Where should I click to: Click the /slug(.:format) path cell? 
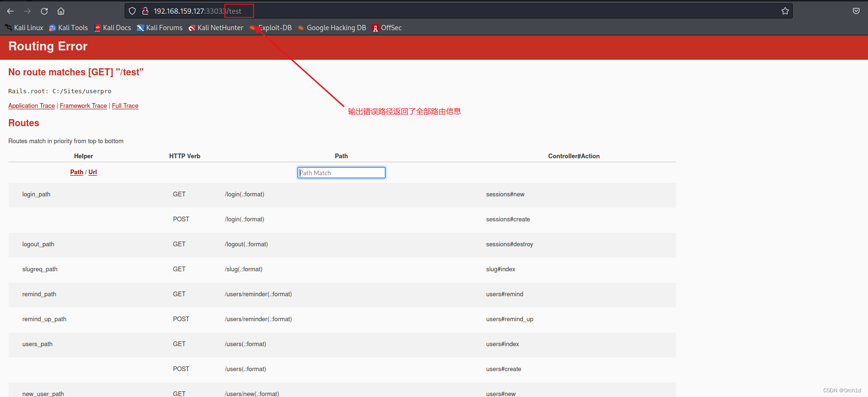243,269
